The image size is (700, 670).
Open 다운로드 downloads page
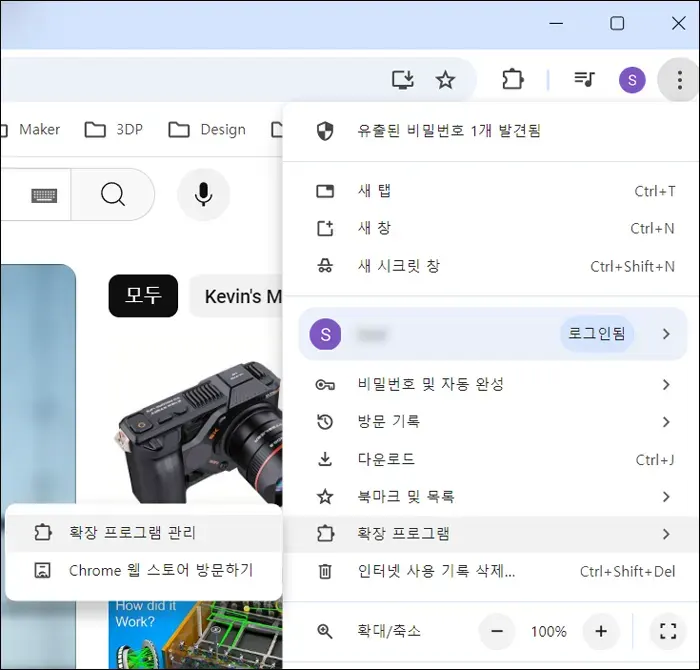pos(491,459)
